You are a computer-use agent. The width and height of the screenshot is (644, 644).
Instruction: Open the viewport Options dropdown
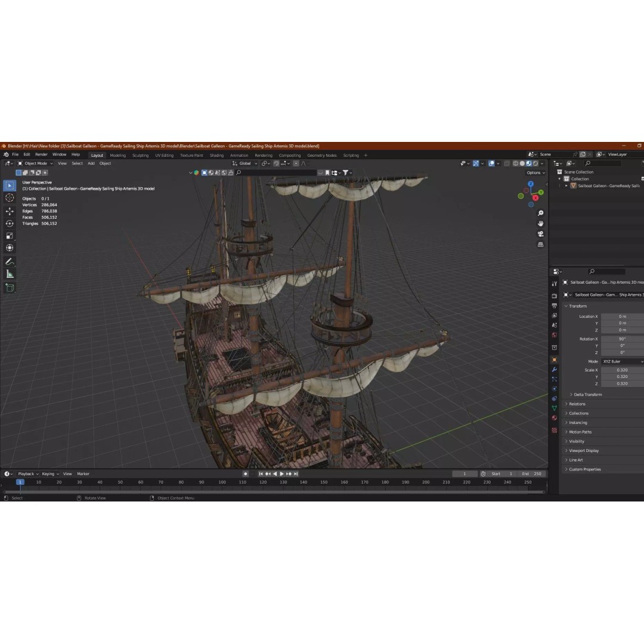[x=535, y=173]
